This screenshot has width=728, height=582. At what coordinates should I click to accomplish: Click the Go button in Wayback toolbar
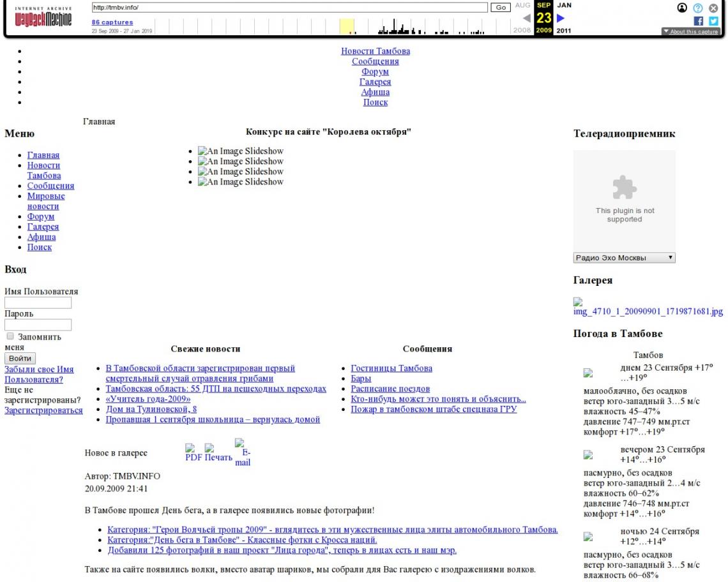501,8
